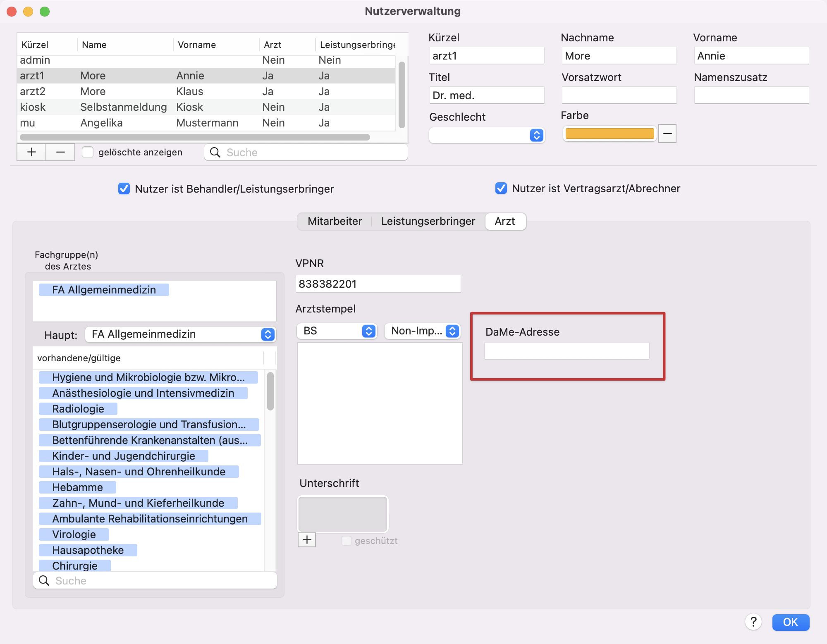827x644 pixels.
Task: Clear the Farbe color with the minus button
Action: 667,134
